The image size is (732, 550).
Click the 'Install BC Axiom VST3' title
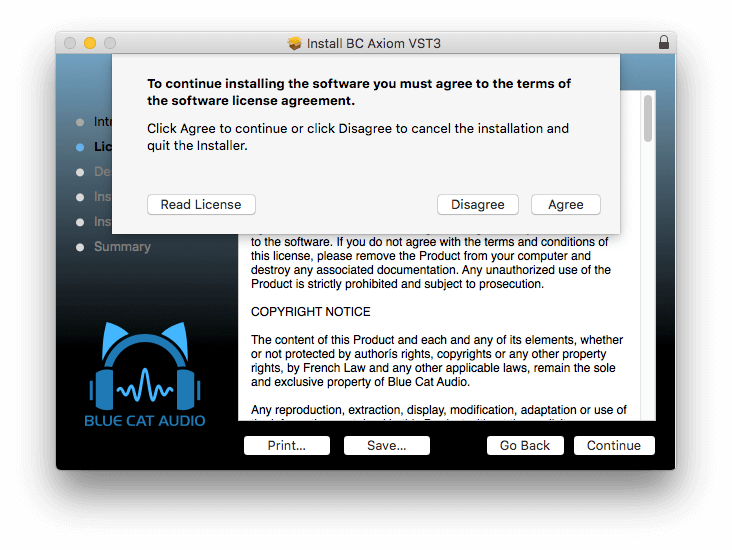pos(373,43)
